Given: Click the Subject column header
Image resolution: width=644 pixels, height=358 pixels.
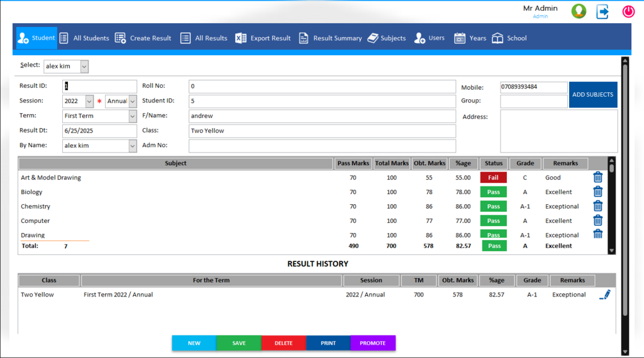Looking at the screenshot, I should coord(176,163).
